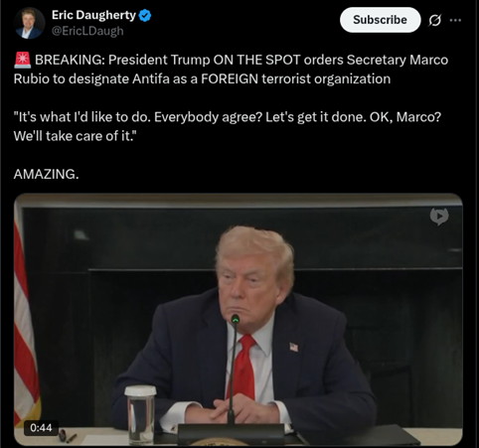
Task: Play the embedded Trump video
Action: (x=239, y=320)
